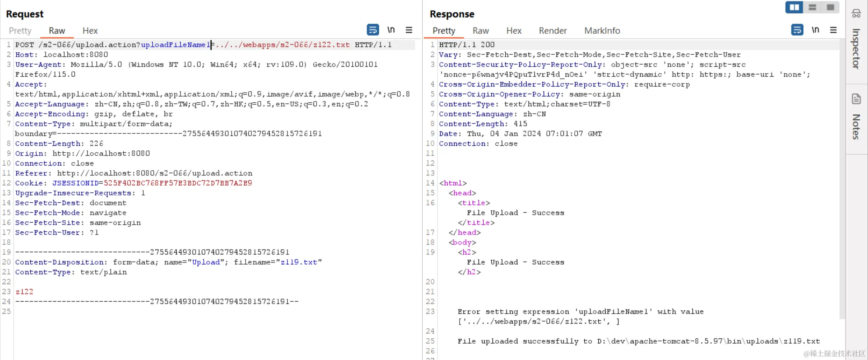Screen dimensions: 868x360
Task: Click the Date header in response
Action: coord(520,134)
